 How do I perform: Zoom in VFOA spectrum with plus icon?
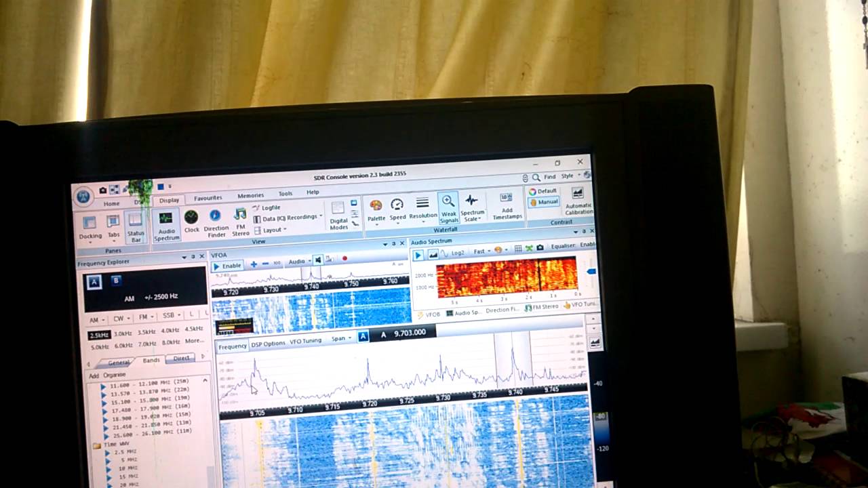point(254,264)
